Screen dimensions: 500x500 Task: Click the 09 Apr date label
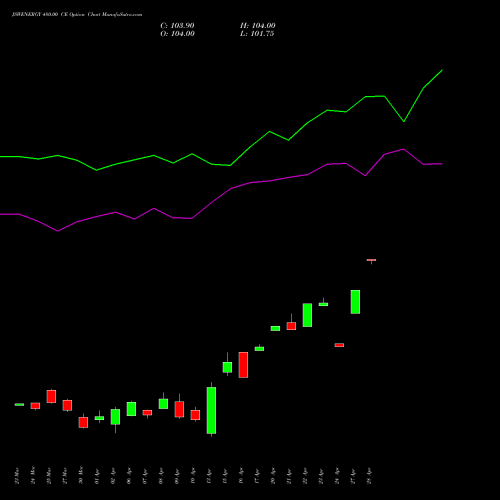coord(177,476)
